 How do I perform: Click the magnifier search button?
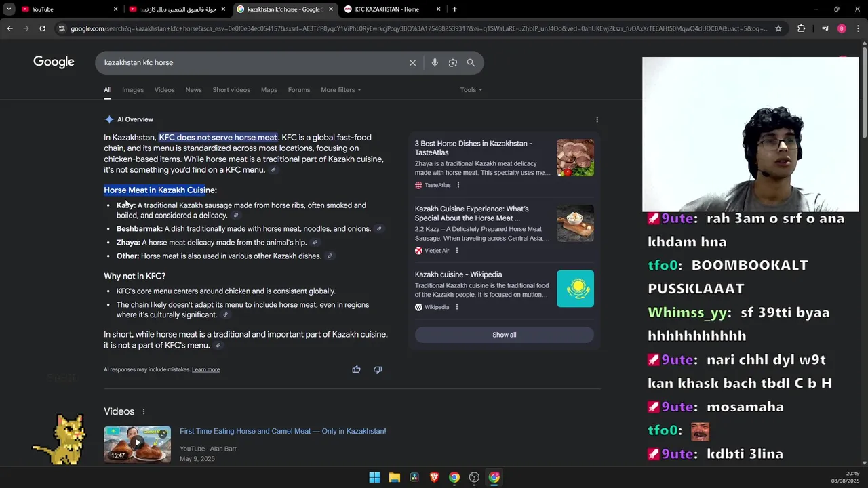click(471, 62)
